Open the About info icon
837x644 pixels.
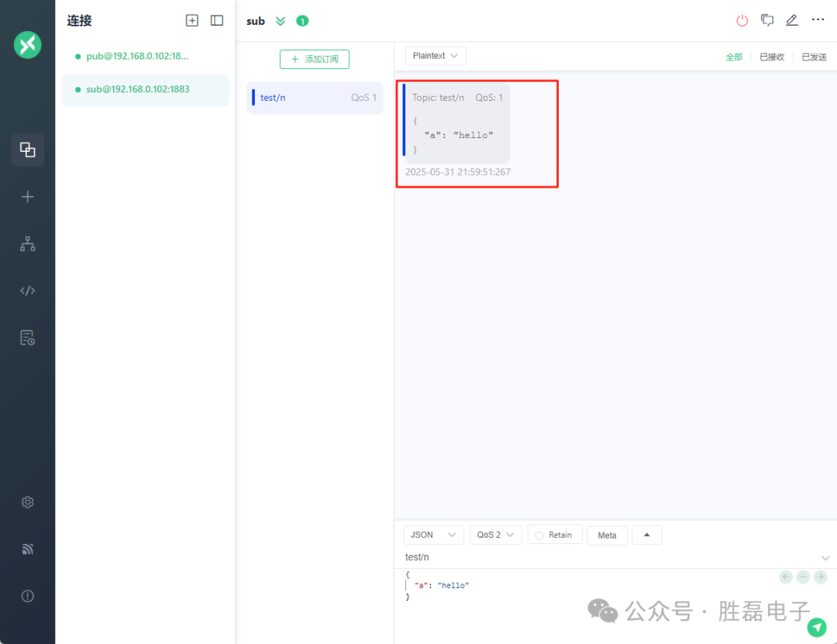pos(27,596)
